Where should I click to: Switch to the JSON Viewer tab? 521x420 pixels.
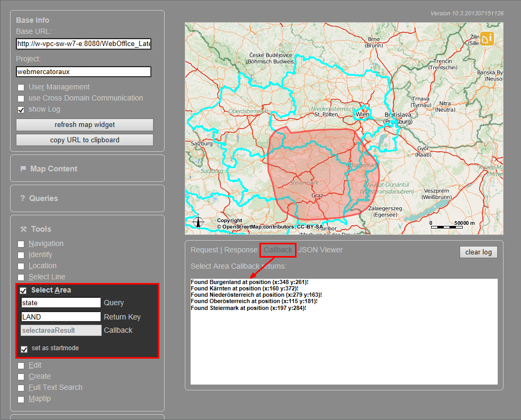(320, 249)
